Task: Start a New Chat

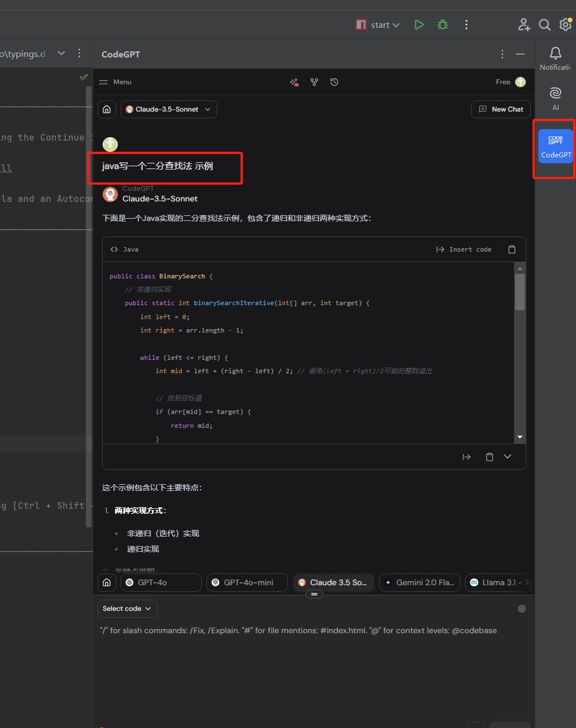Action: [x=501, y=109]
